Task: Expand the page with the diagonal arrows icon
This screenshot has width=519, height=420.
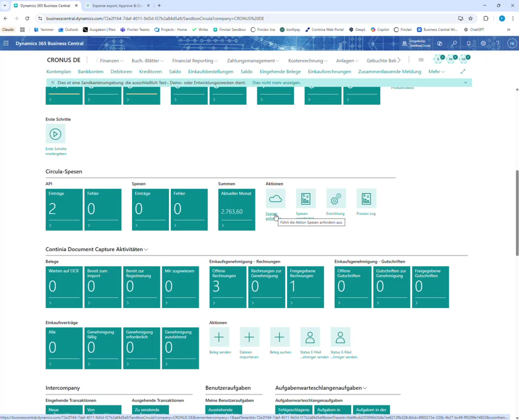Action: [463, 71]
